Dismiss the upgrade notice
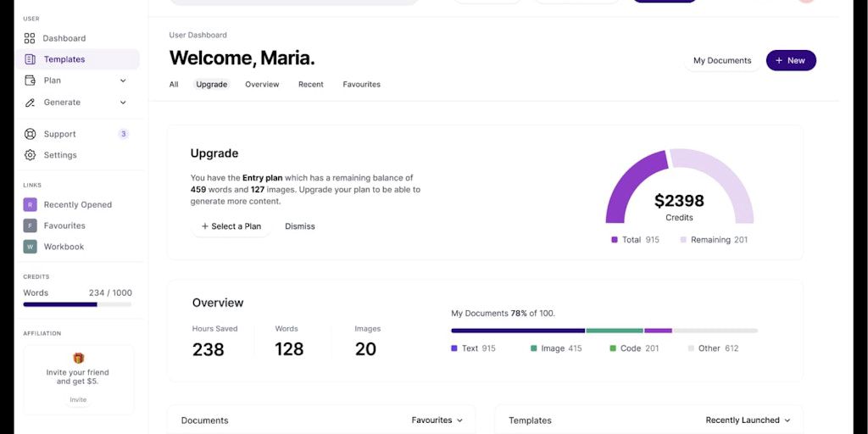The height and width of the screenshot is (434, 868). (300, 226)
